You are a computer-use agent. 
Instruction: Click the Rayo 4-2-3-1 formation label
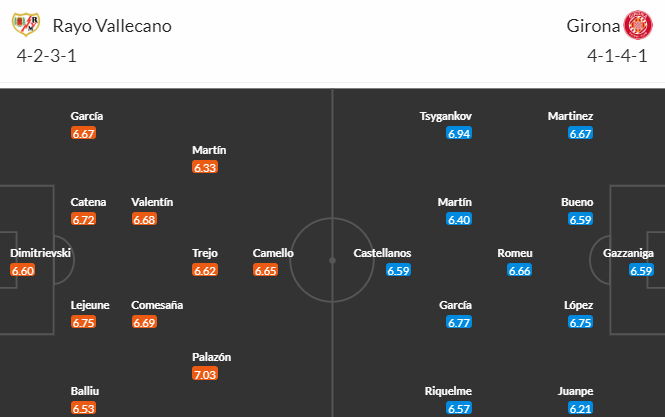[x=47, y=56]
